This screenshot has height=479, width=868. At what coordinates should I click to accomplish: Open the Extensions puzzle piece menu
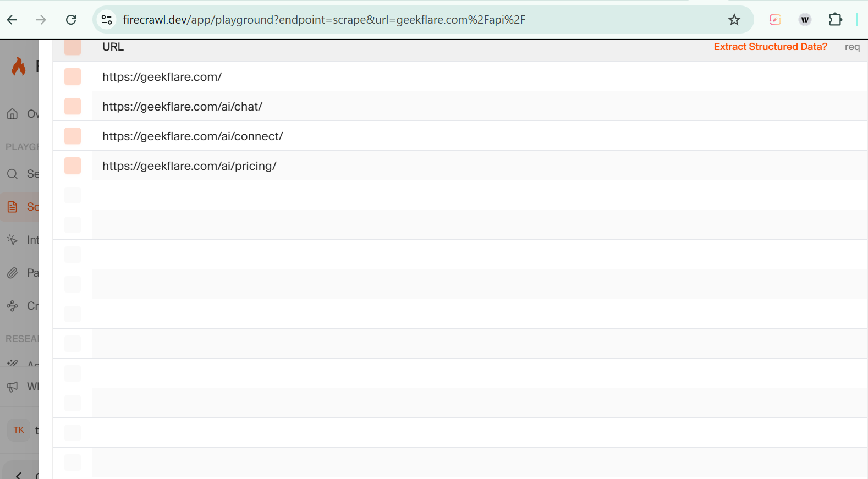click(x=835, y=20)
